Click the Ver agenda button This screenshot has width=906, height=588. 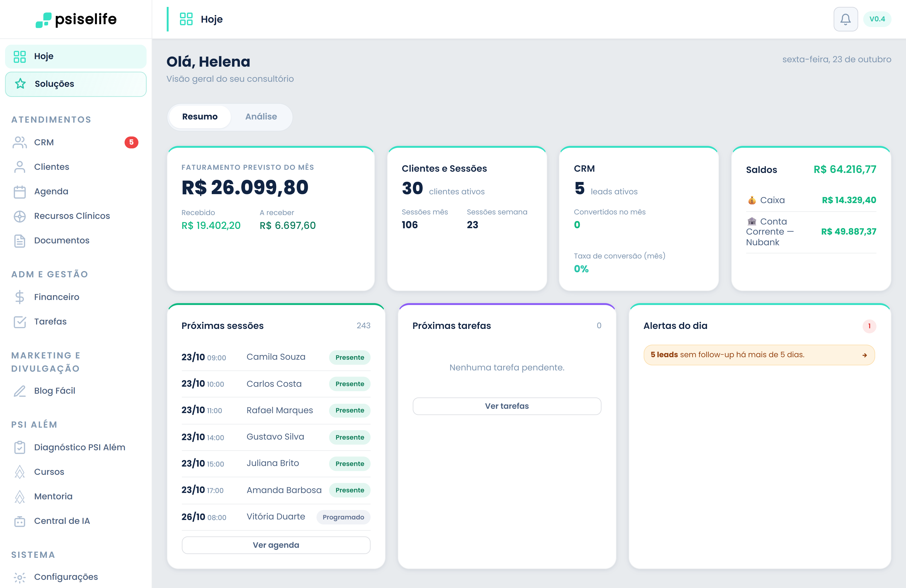[x=276, y=545]
